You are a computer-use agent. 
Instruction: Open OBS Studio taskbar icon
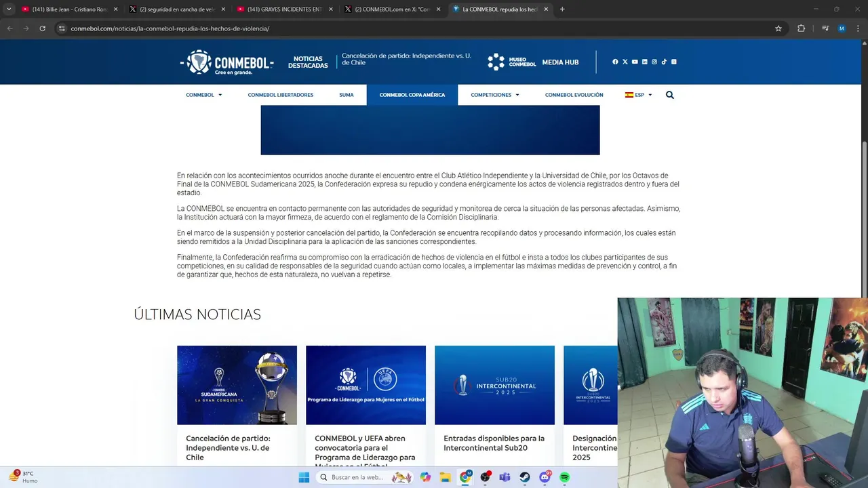tap(485, 477)
